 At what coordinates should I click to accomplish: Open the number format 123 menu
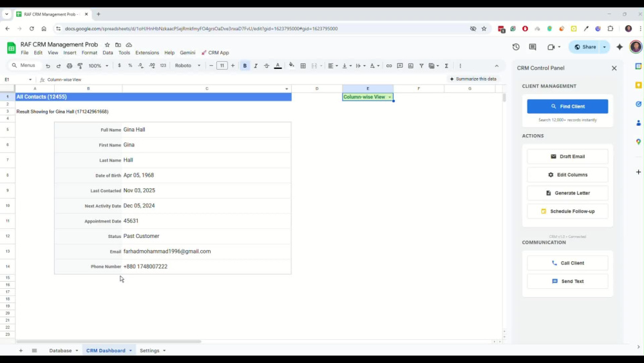click(163, 66)
